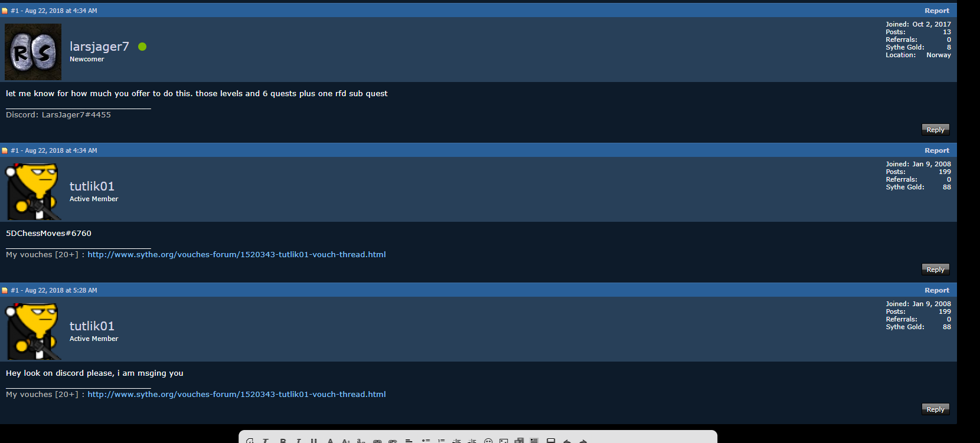Viewport: 980px width, 443px height.
Task: Click the green online status dot by larsjager7
Action: click(x=142, y=47)
